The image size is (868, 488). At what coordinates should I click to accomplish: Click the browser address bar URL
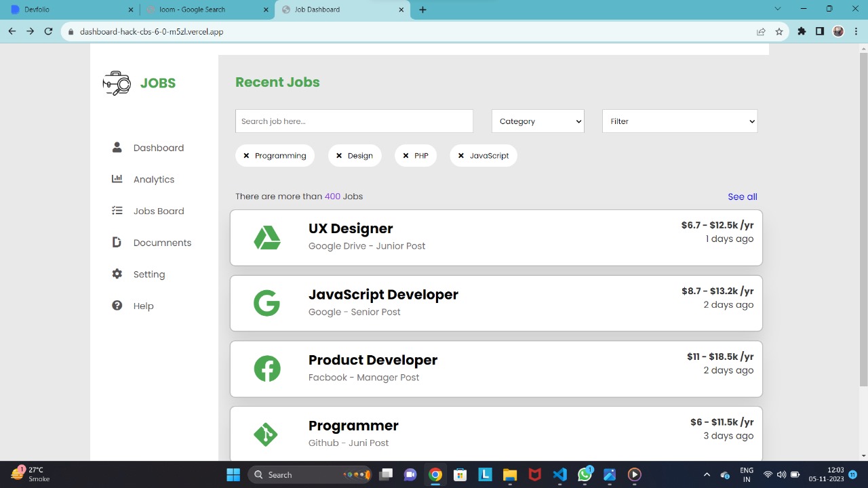tap(151, 31)
